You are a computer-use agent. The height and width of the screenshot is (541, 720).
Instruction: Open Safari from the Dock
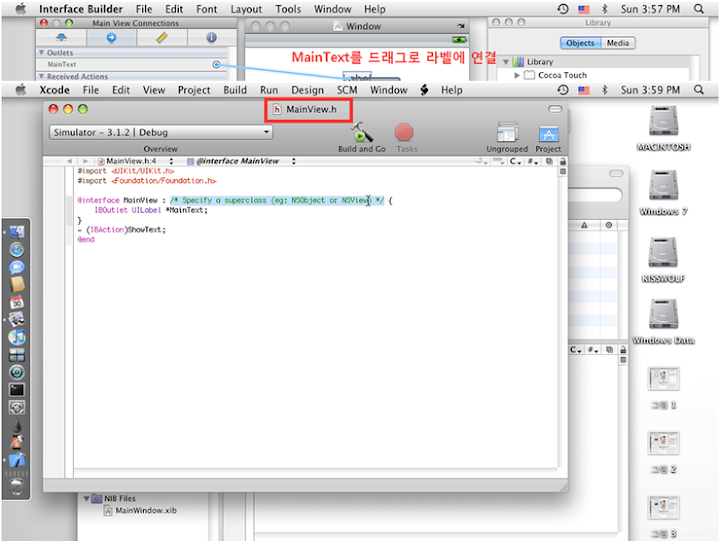coord(17,250)
